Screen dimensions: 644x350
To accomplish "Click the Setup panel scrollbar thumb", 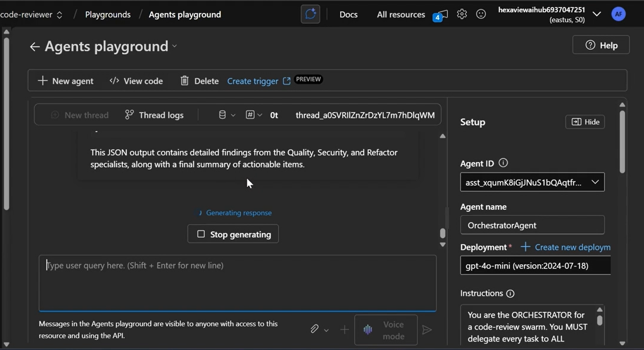I will pyautogui.click(x=622, y=141).
